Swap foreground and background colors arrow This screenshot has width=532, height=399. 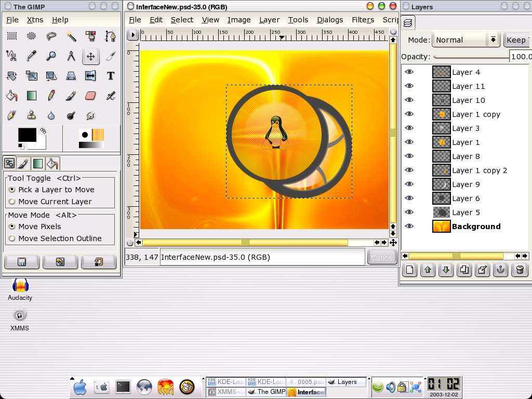pyautogui.click(x=43, y=130)
